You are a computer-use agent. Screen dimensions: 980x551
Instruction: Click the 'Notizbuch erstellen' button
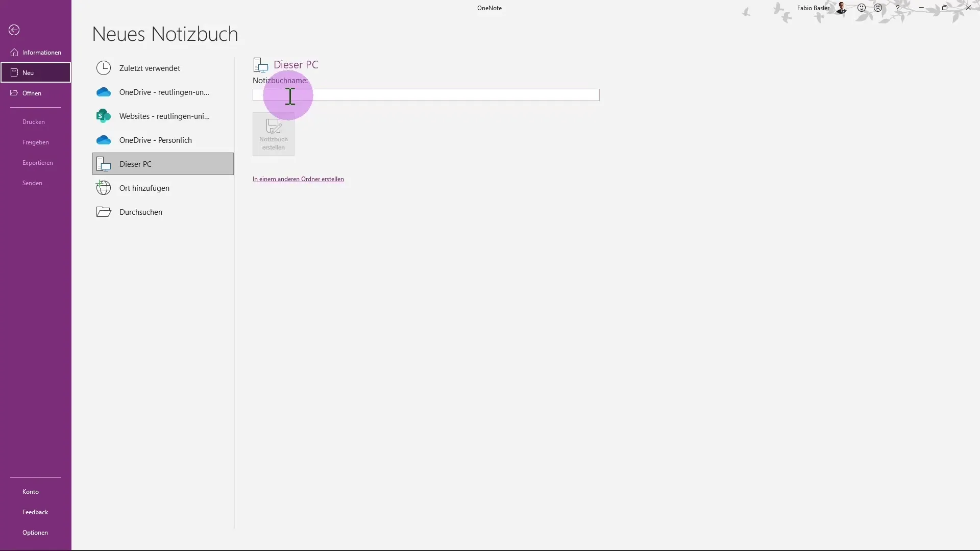(273, 134)
